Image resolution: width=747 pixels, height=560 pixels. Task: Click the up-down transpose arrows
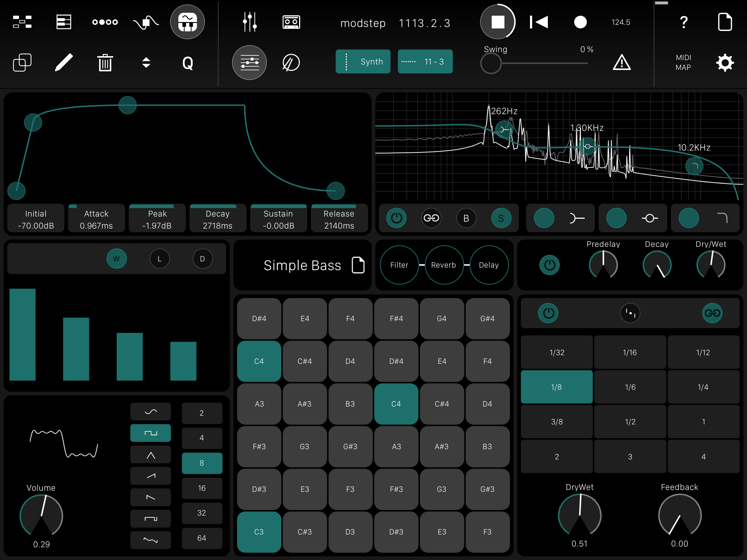click(146, 63)
